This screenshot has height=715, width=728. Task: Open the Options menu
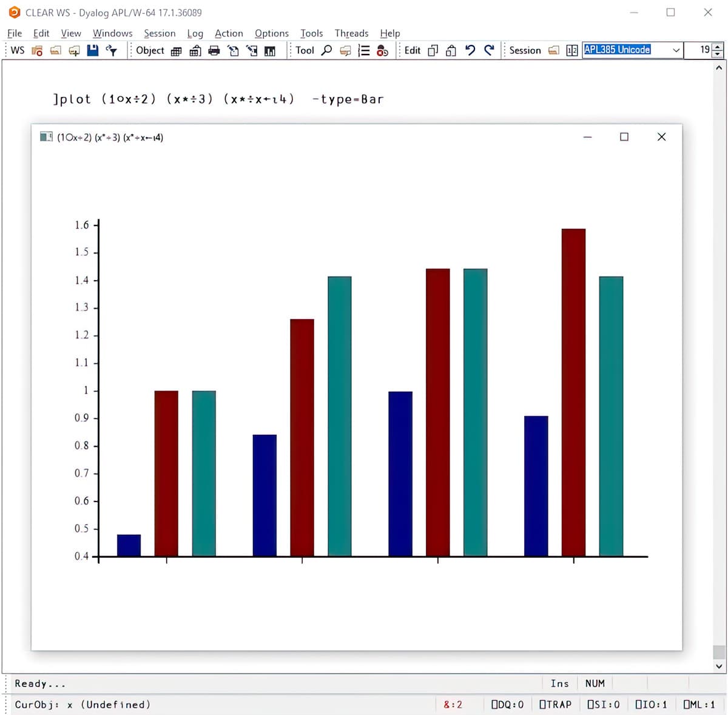coord(271,33)
